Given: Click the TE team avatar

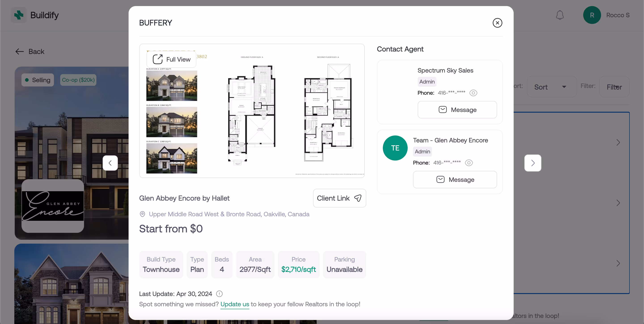Looking at the screenshot, I should pyautogui.click(x=395, y=148).
